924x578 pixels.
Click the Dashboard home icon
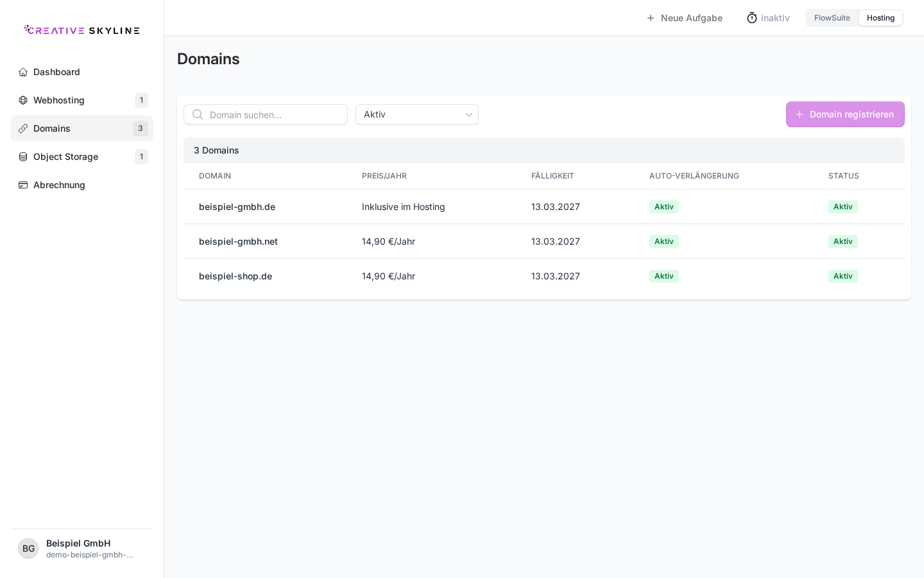(x=23, y=72)
